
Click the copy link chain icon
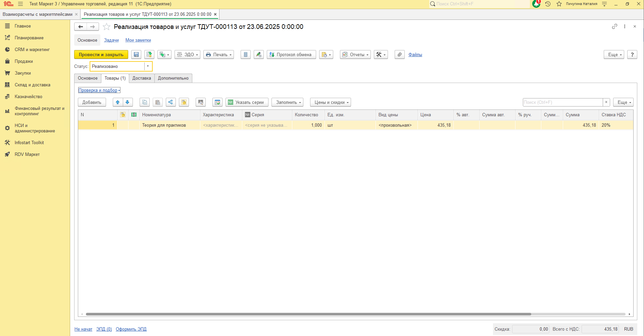point(614,26)
